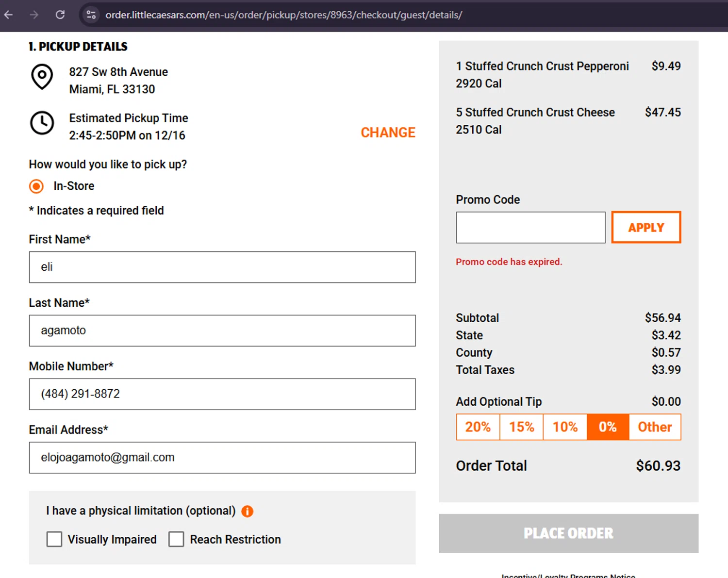Go back with the browser back arrow

[8, 15]
